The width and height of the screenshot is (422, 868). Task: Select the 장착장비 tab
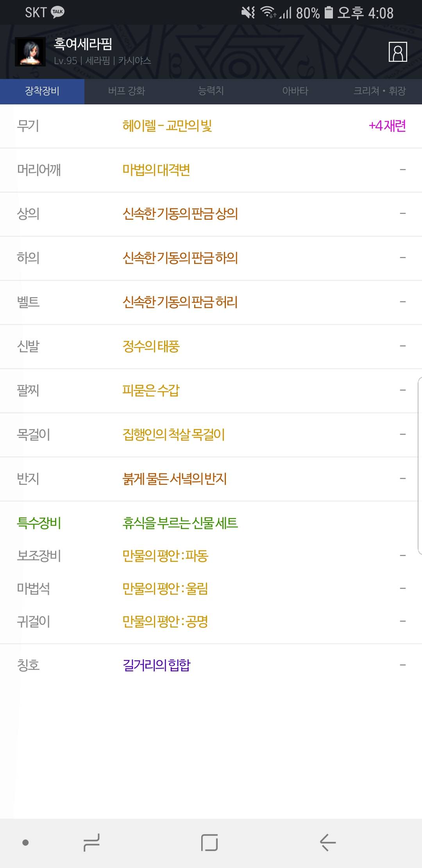[42, 91]
